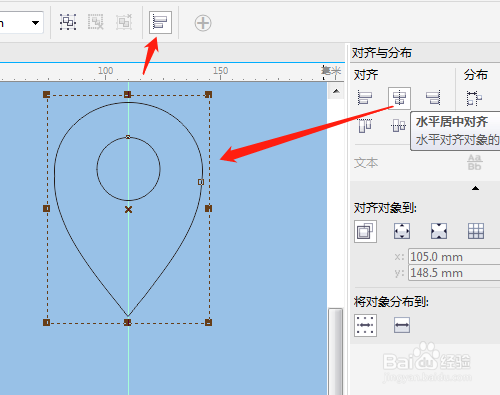Viewport: 500px width, 395px height.
Task: Click the 将对象分布到 label
Action: coord(391,302)
